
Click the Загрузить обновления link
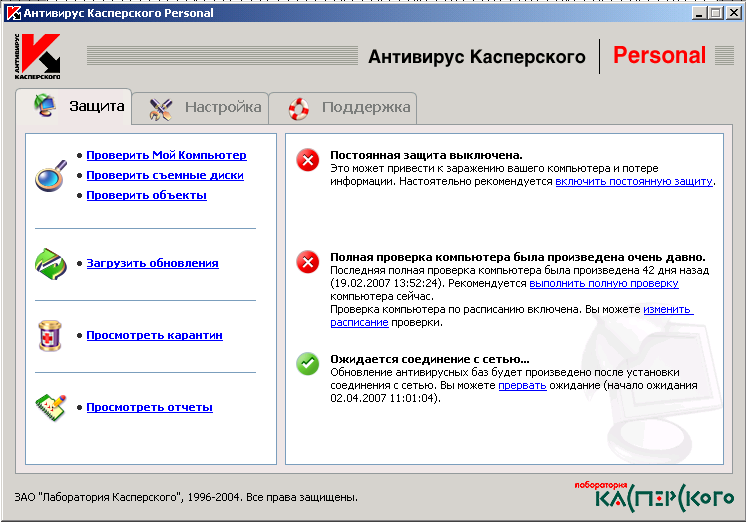click(x=153, y=263)
